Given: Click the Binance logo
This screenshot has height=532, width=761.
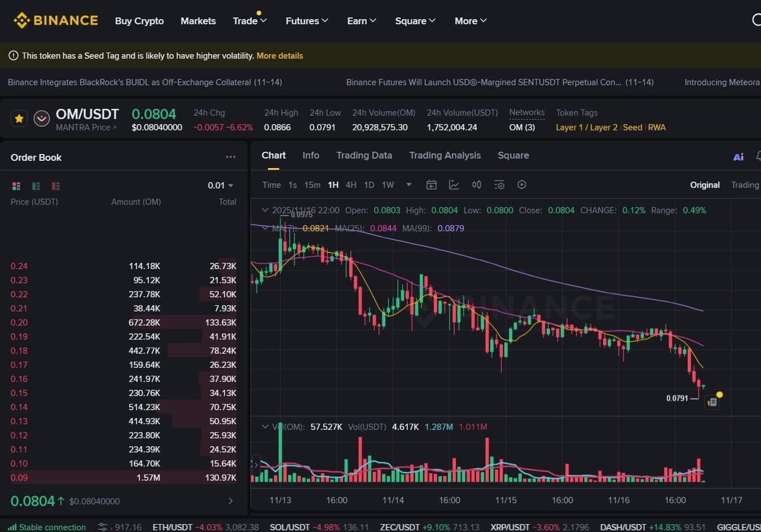Looking at the screenshot, I should (56, 21).
